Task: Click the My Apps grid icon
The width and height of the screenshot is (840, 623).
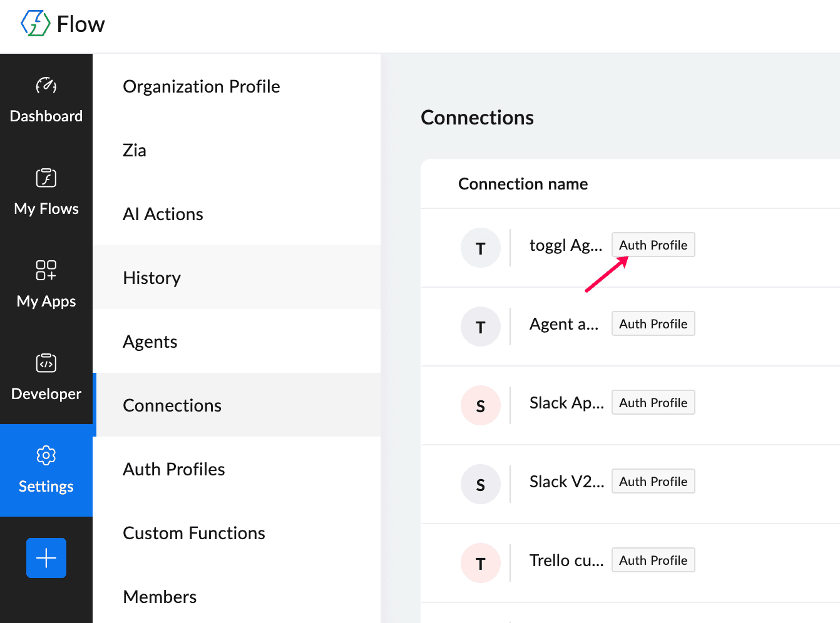Action: (x=46, y=270)
